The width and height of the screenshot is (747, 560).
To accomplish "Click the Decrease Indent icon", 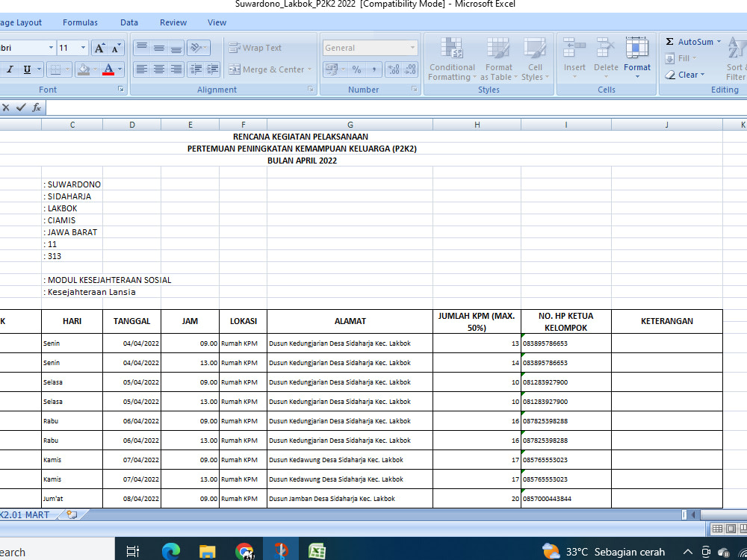I will (x=195, y=69).
